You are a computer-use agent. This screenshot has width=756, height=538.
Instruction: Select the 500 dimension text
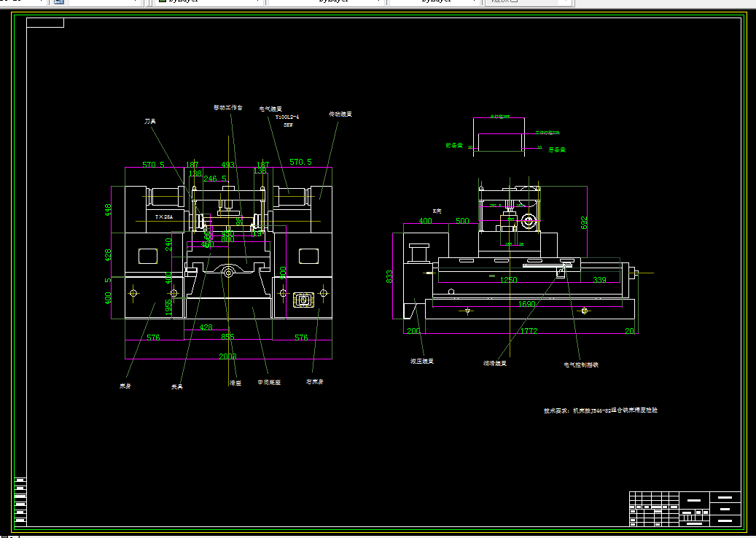462,222
